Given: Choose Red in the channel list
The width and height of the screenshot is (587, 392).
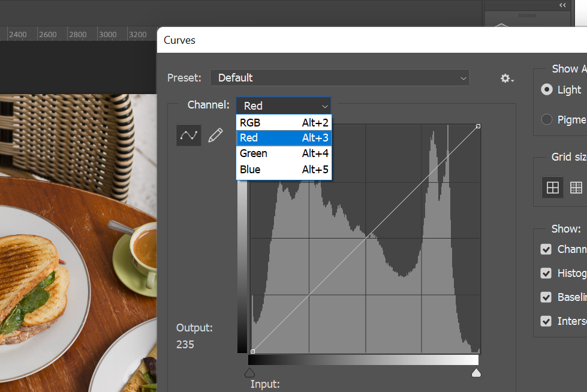Looking at the screenshot, I should 284,138.
